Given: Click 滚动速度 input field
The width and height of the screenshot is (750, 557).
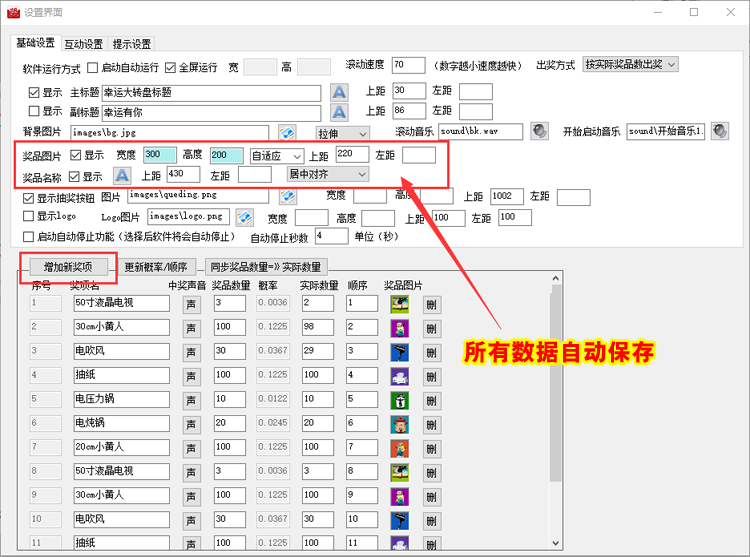Looking at the screenshot, I should 408,65.
